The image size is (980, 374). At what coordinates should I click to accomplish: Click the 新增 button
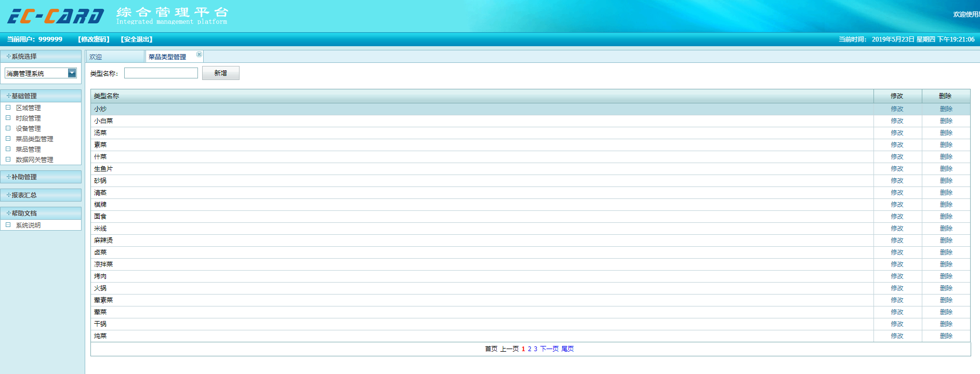click(x=221, y=73)
